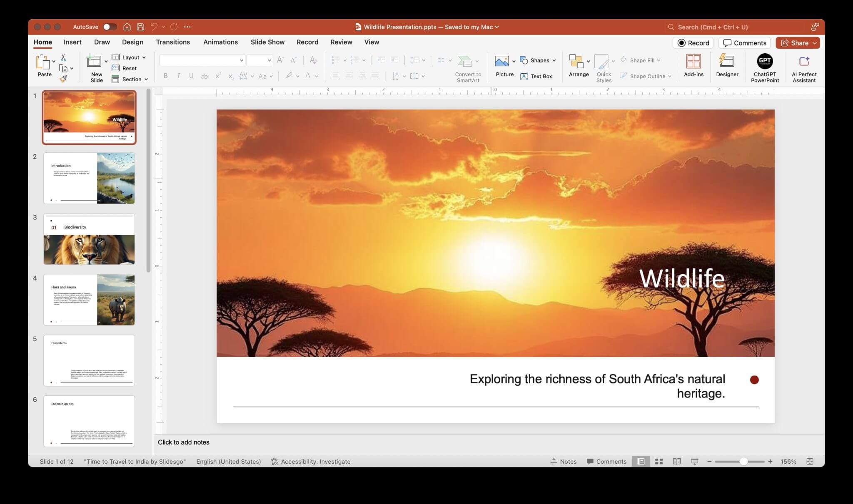853x504 pixels.
Task: Expand the Section dropdown
Action: click(130, 79)
